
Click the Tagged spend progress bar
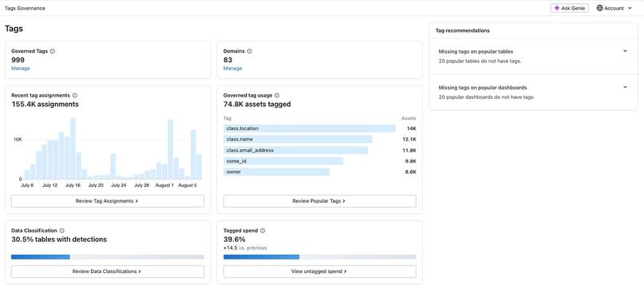(319, 257)
